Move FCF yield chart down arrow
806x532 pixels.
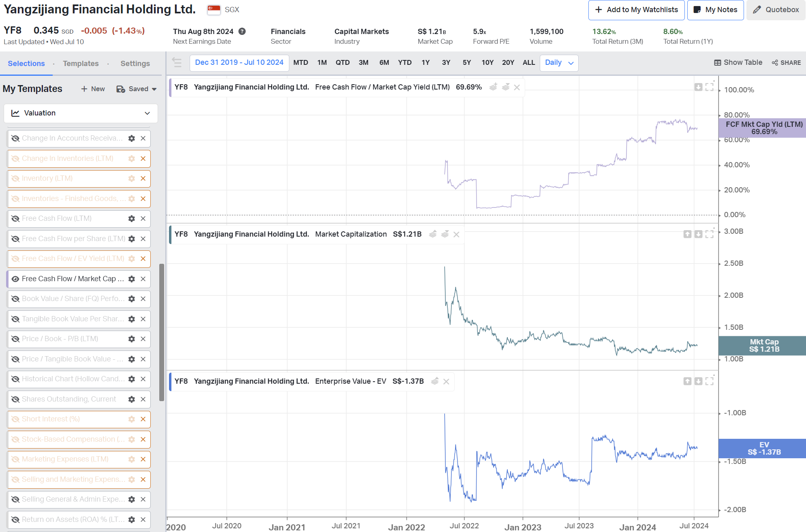pyautogui.click(x=698, y=87)
